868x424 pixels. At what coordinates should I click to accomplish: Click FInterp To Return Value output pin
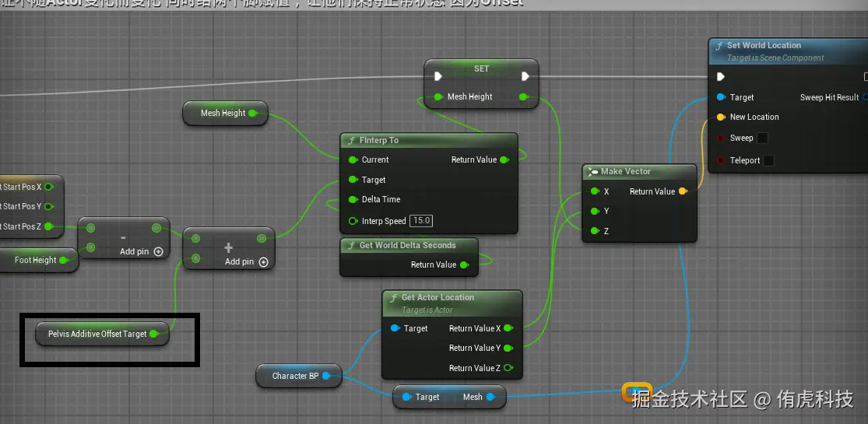click(504, 160)
